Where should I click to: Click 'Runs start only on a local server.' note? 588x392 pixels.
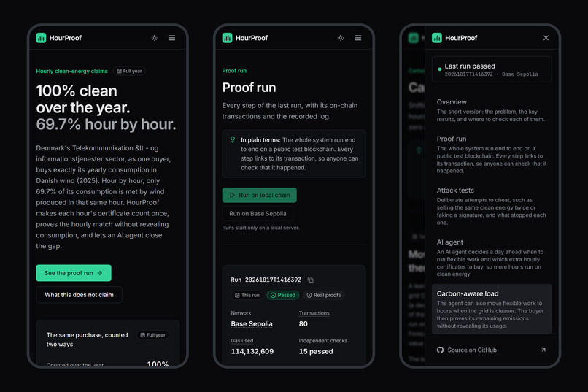click(x=260, y=228)
